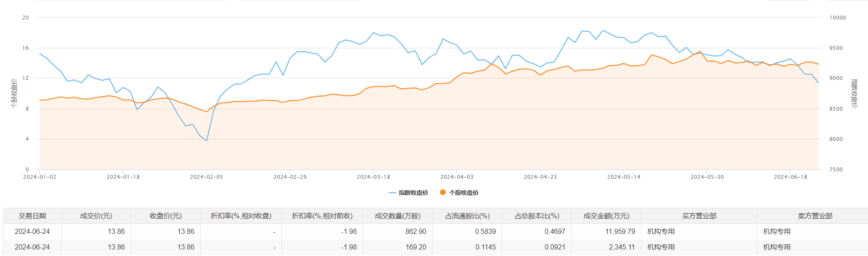Click the 2024-02-05 x-axis date label
Viewport: 868px width, 256px height.
[x=206, y=177]
